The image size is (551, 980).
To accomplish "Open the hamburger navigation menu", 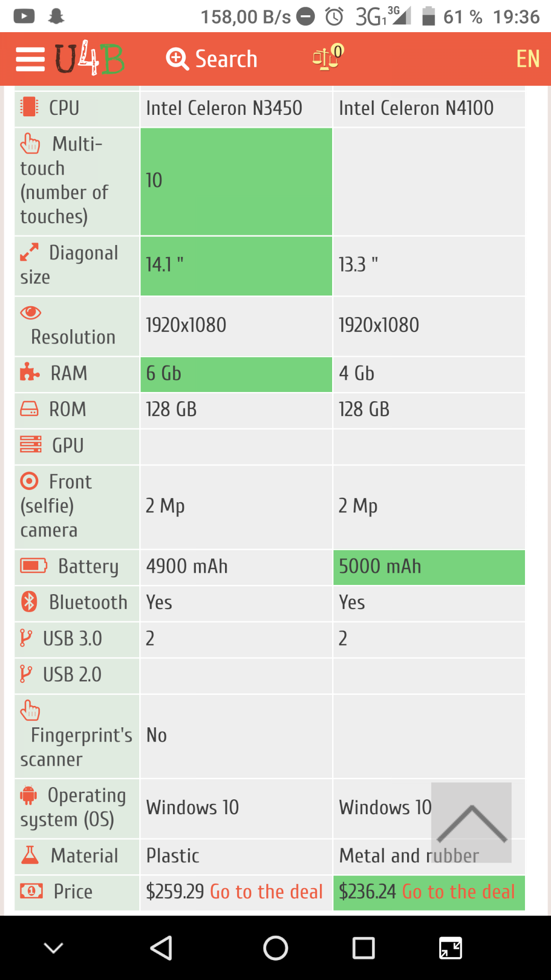I will (29, 58).
